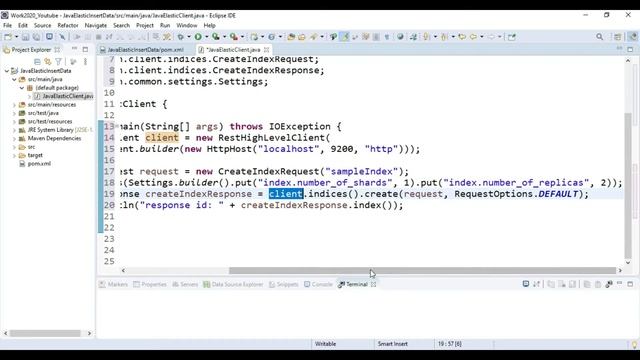Click the Back navigation arrow icon

(x=473, y=37)
